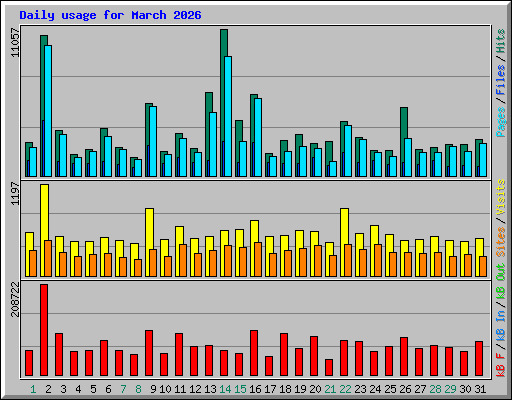The image size is (512, 400).
Task: Select day 4 on the date axis
Action: tap(78, 389)
